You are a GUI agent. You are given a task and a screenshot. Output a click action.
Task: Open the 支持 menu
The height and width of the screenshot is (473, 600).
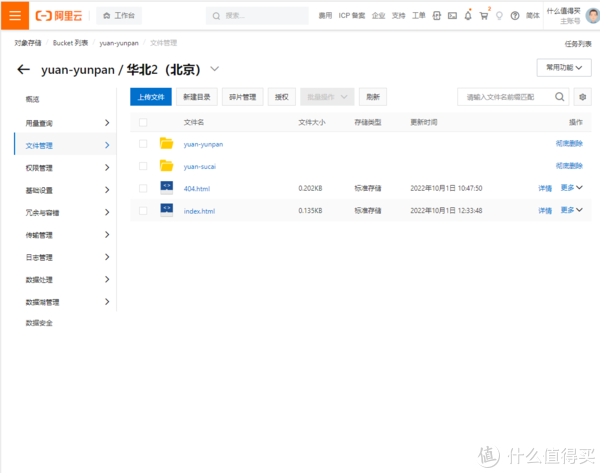tap(398, 16)
